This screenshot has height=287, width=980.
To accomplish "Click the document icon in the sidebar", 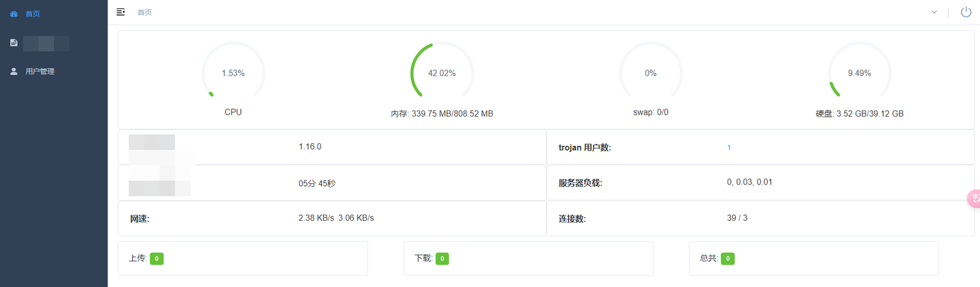I will click(14, 43).
